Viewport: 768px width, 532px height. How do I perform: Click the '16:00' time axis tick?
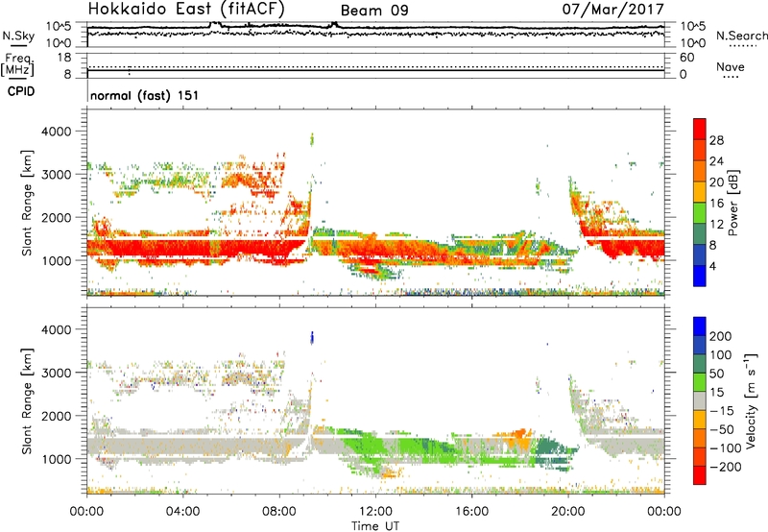click(x=471, y=512)
